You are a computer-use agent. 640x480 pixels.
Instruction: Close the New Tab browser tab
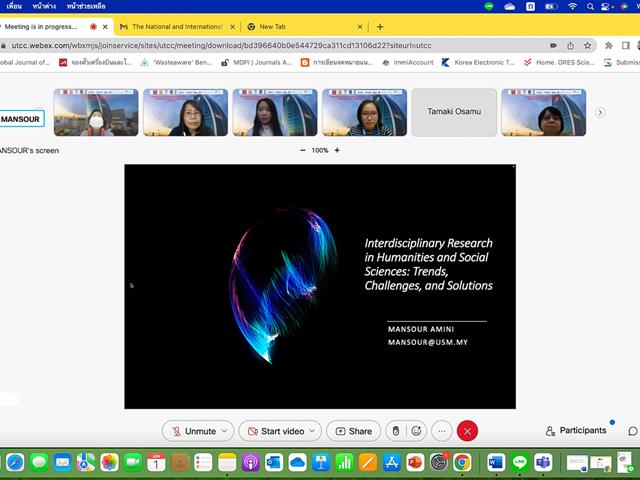pyautogui.click(x=360, y=27)
